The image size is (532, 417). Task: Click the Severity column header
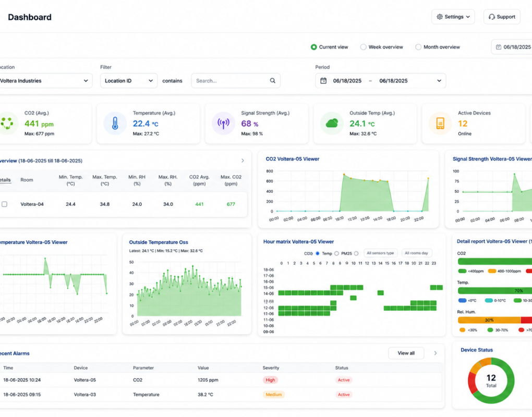[271, 368]
